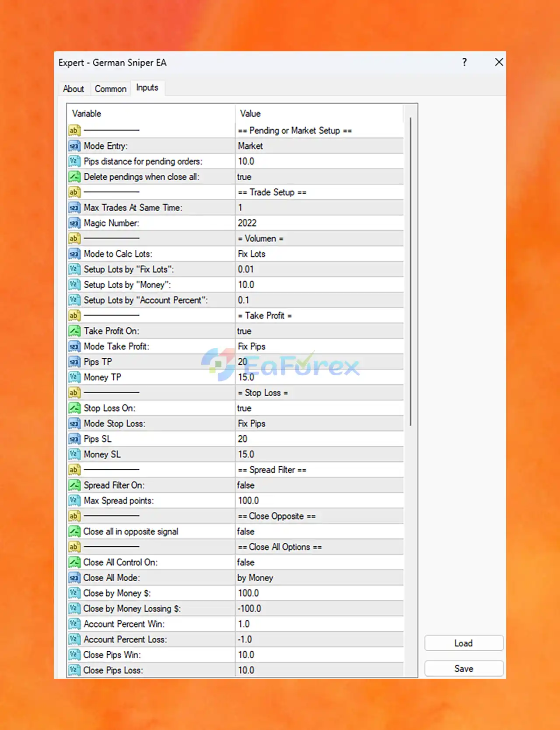Click the icon beside Mode to Calc Lots
Viewport: 560px width, 730px height.
74,254
